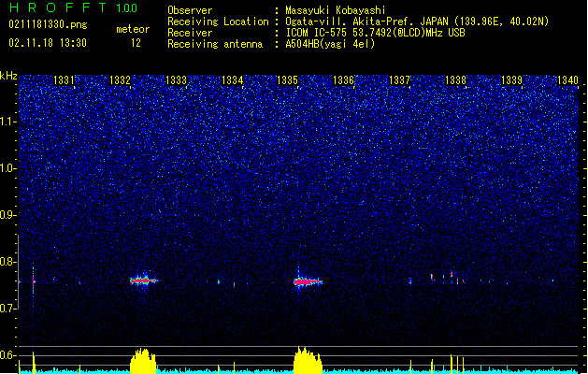Click the 1340 time marker
588x374 pixels.
(567, 80)
